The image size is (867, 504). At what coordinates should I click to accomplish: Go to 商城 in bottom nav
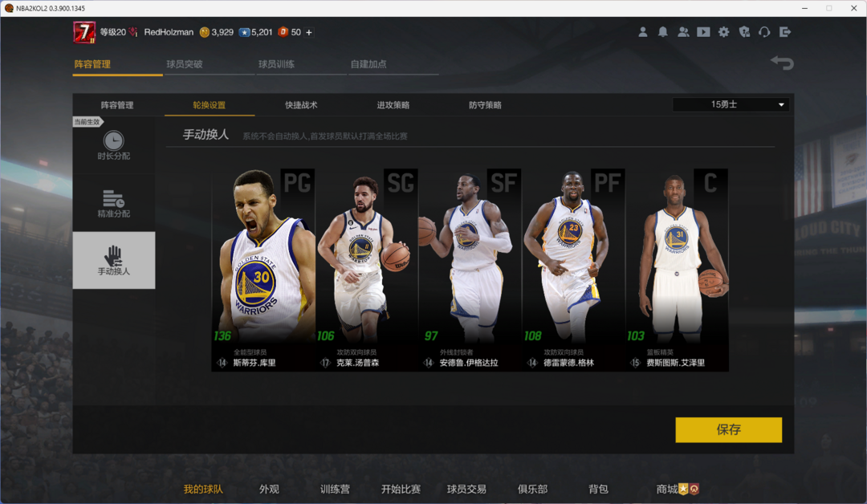tap(666, 489)
